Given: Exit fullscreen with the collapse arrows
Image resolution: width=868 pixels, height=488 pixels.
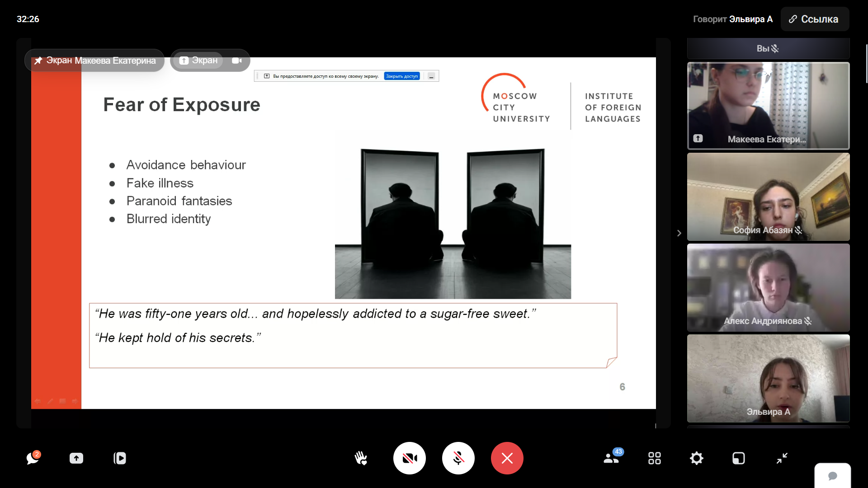Looking at the screenshot, I should pyautogui.click(x=782, y=458).
